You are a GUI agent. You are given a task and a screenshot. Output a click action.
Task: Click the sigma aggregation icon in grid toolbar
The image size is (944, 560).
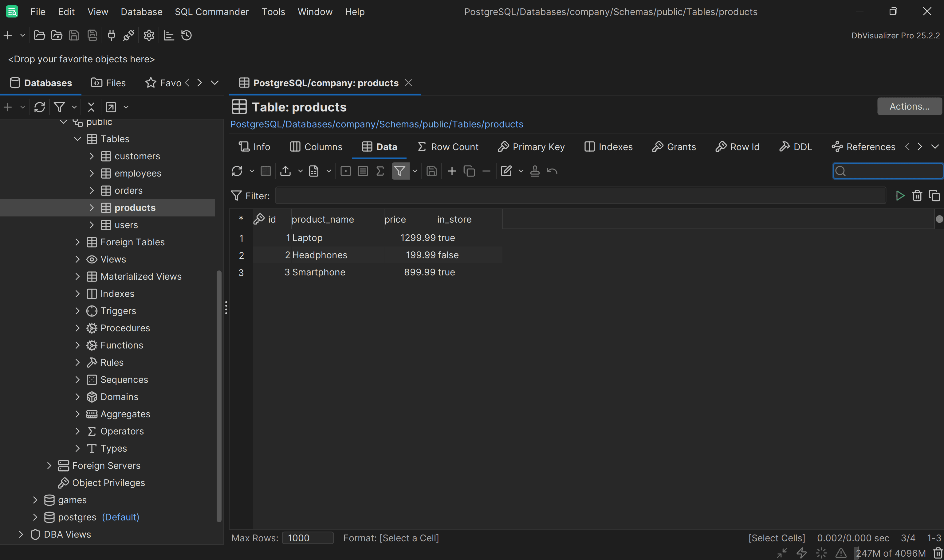380,171
